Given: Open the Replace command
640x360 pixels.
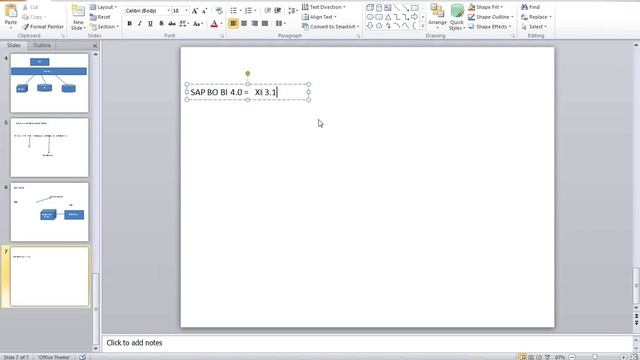Looking at the screenshot, I should 536,17.
